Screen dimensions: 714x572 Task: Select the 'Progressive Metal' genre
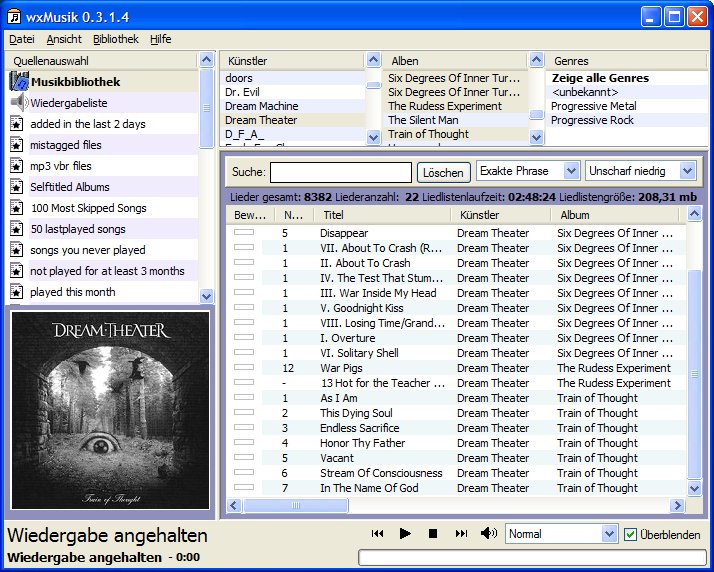coord(594,106)
